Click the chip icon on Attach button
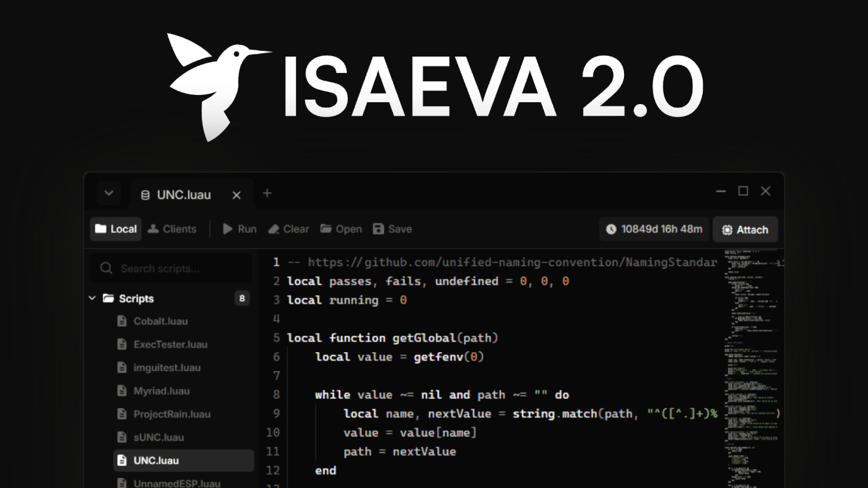This screenshot has height=488, width=868. tap(727, 230)
